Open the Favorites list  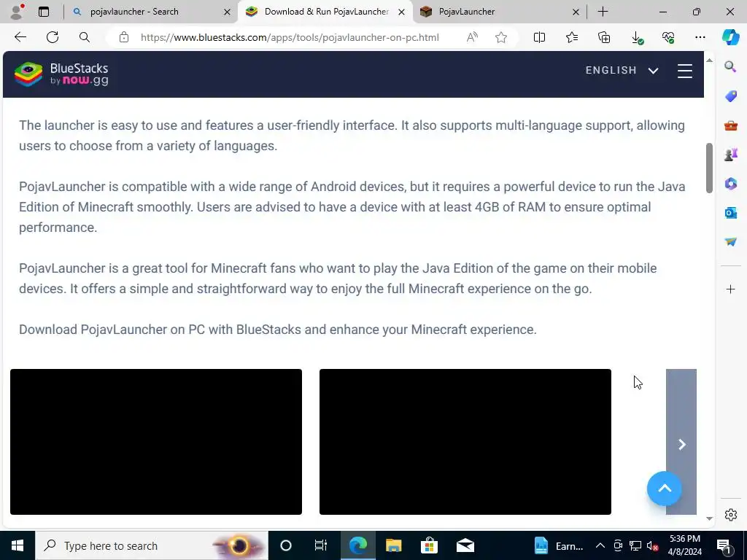[x=572, y=37]
